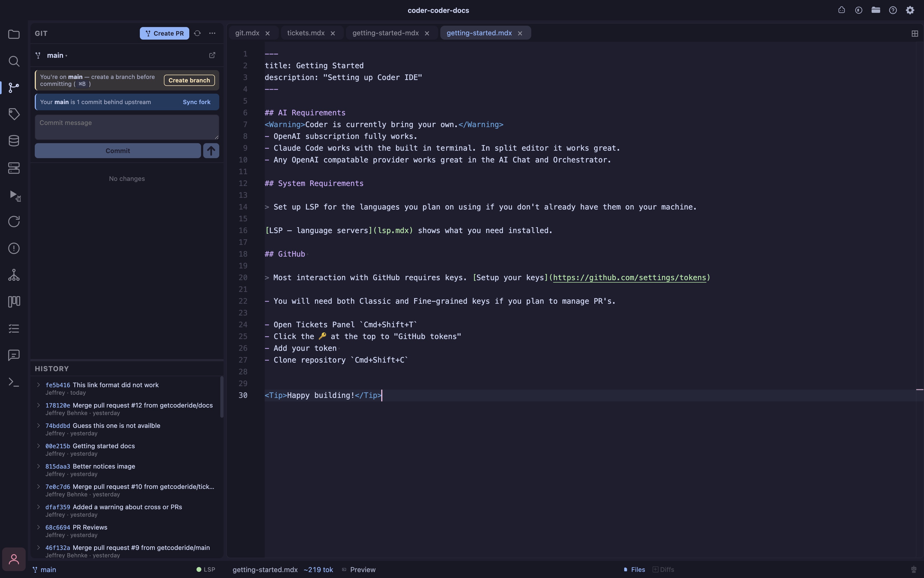
Task: Open branch in external link icon
Action: pyautogui.click(x=212, y=55)
